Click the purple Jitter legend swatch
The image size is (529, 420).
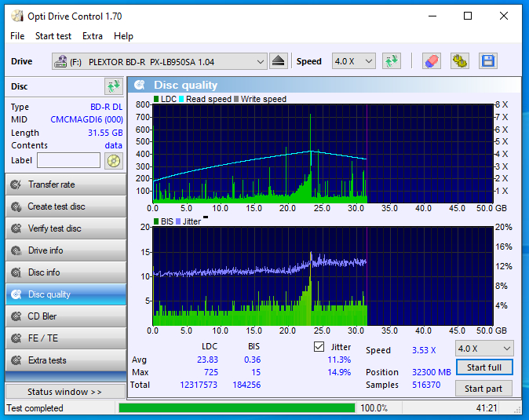coord(178,221)
